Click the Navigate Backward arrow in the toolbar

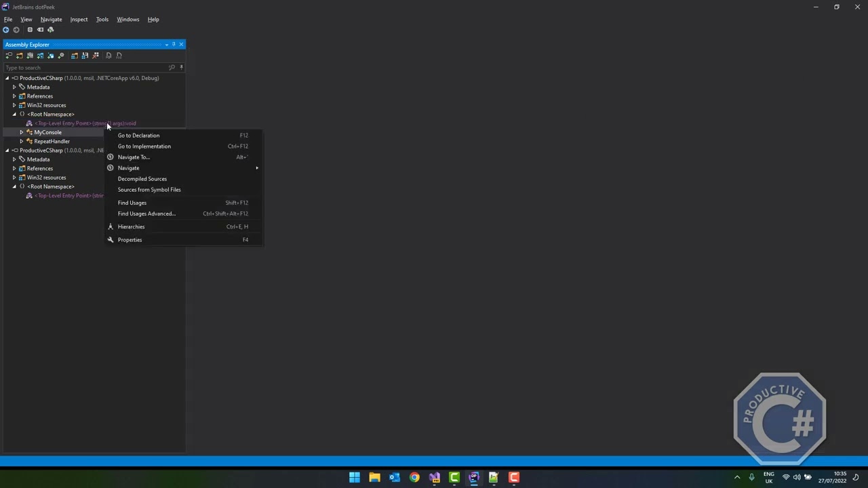(x=6, y=30)
